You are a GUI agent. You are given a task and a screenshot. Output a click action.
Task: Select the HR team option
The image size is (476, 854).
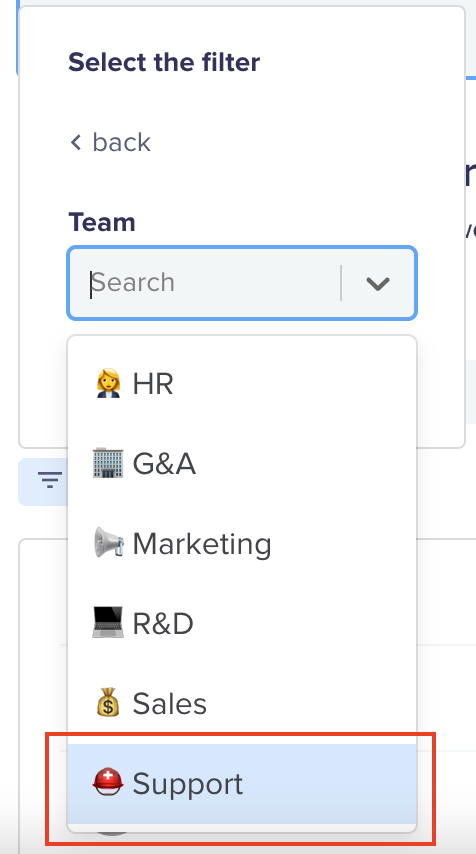click(242, 383)
